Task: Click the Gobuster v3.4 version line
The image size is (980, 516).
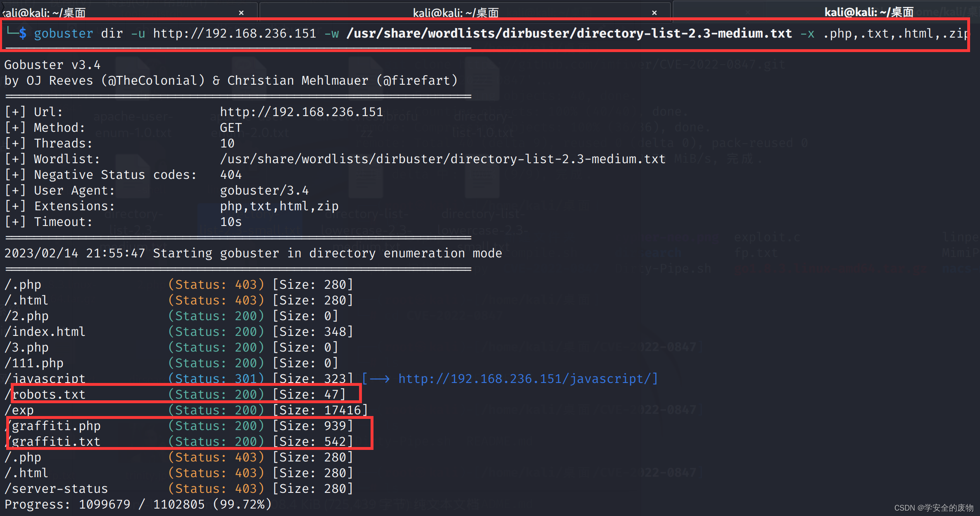Action: point(52,64)
